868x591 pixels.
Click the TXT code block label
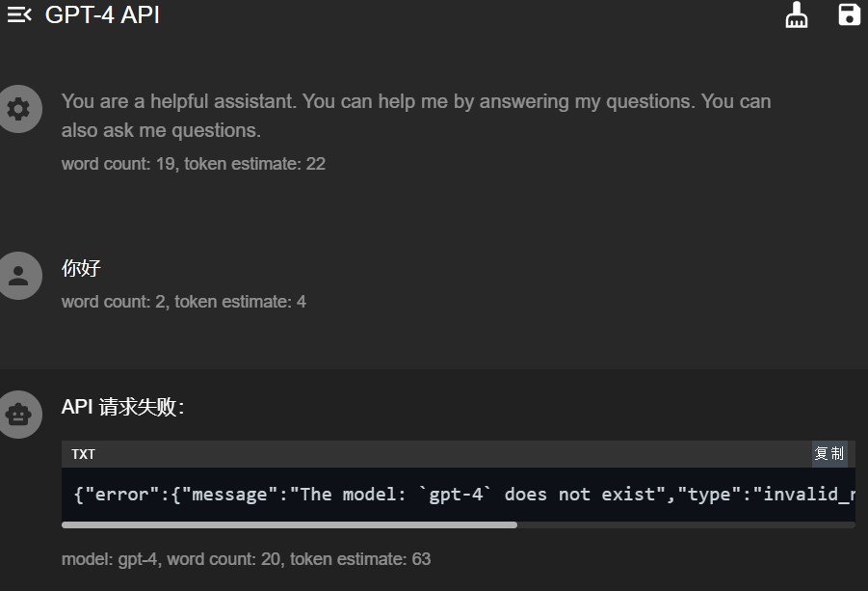(83, 454)
